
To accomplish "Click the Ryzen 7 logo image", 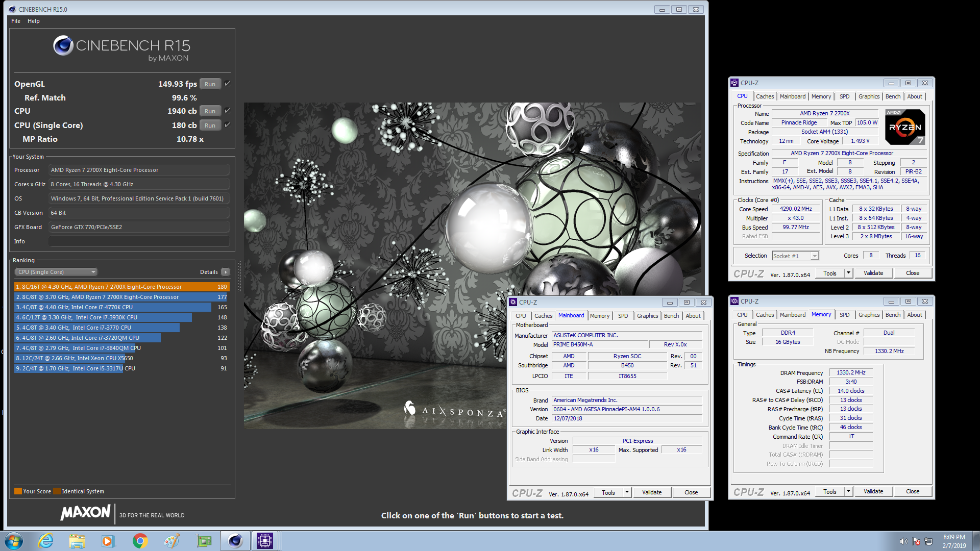I will pos(905,127).
